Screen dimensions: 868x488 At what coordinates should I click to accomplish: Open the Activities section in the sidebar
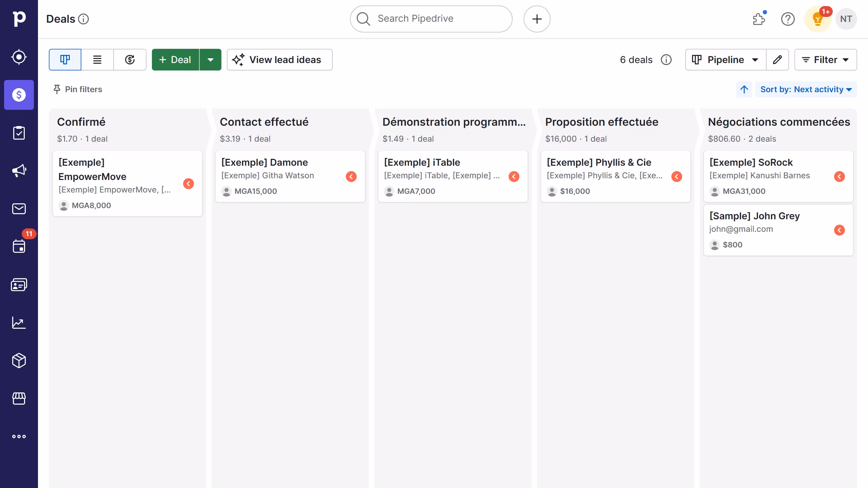point(19,133)
